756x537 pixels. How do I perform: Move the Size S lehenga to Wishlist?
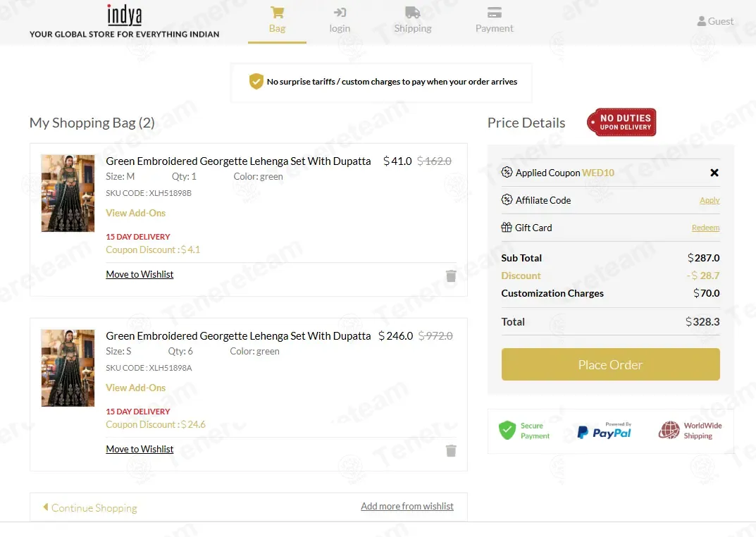point(140,450)
